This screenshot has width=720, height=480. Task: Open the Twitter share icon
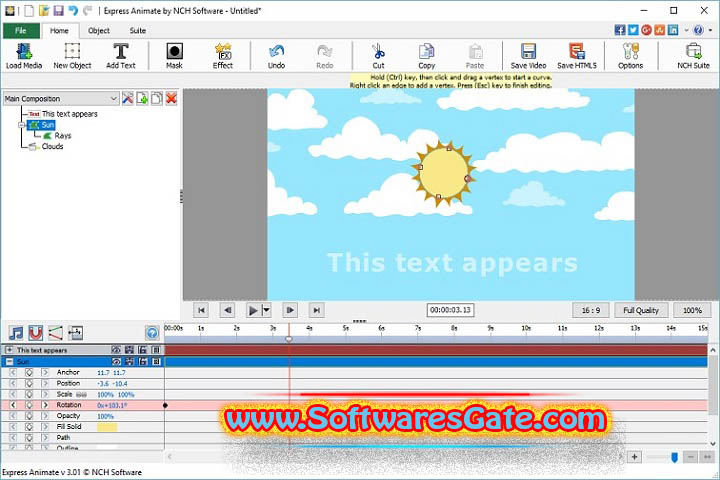click(x=633, y=30)
